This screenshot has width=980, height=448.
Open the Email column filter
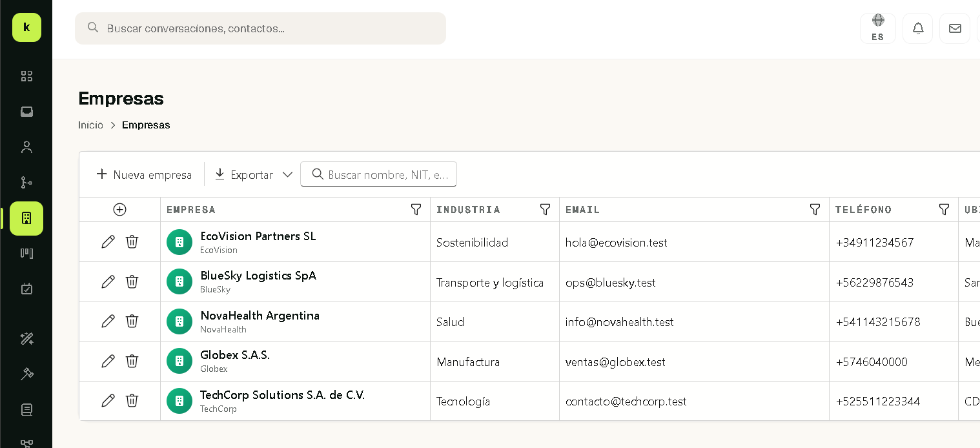coord(815,209)
